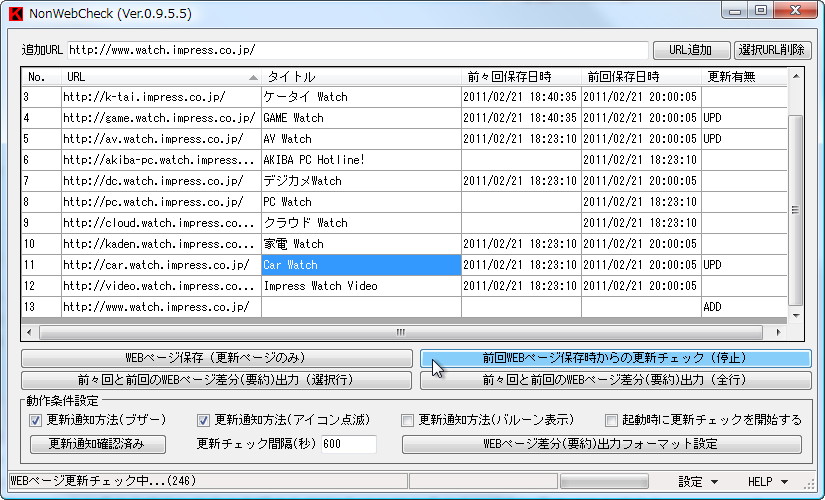Viewport: 825px width, 500px height.
Task: Toggle 更新通知方法(ブザー) checkbox
Action: click(35, 420)
